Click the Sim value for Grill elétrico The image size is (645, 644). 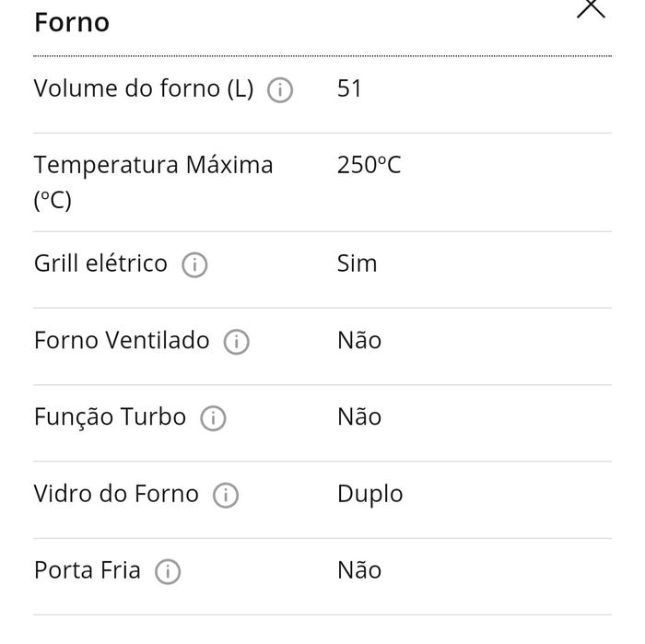pyautogui.click(x=358, y=263)
